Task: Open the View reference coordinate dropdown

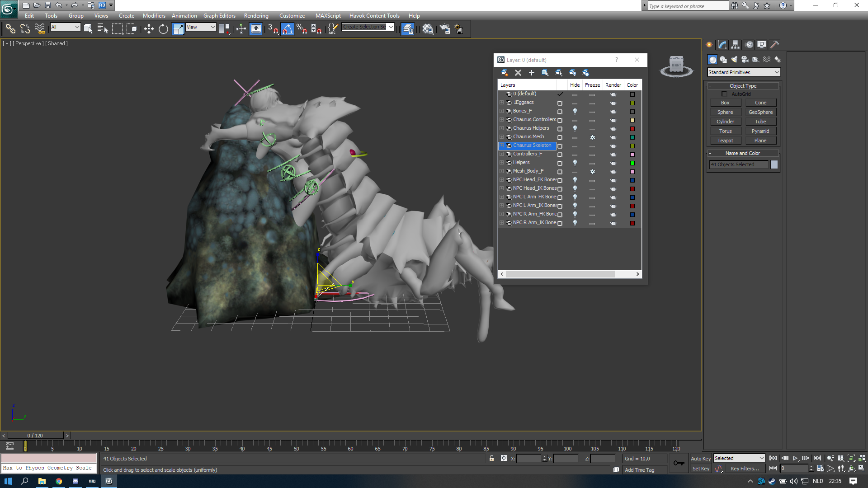Action: [x=201, y=27]
